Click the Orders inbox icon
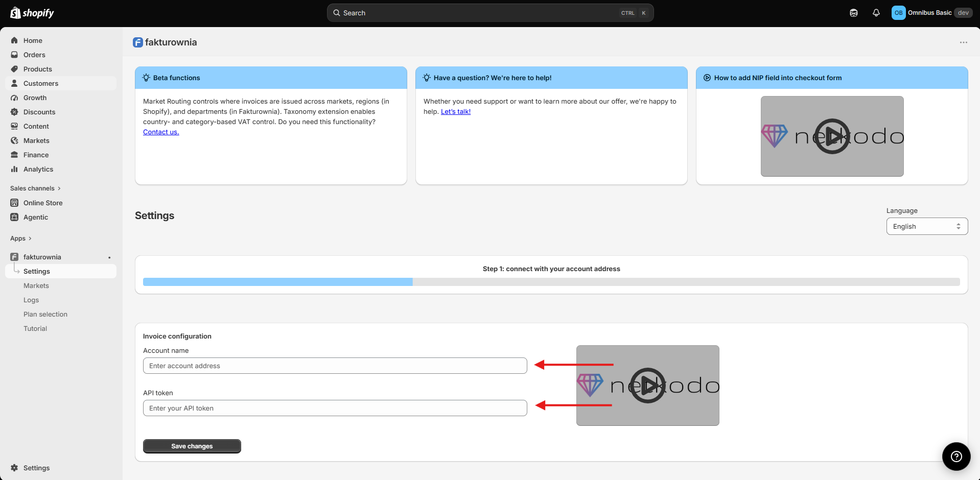Viewport: 980px width, 480px height. 14,55
